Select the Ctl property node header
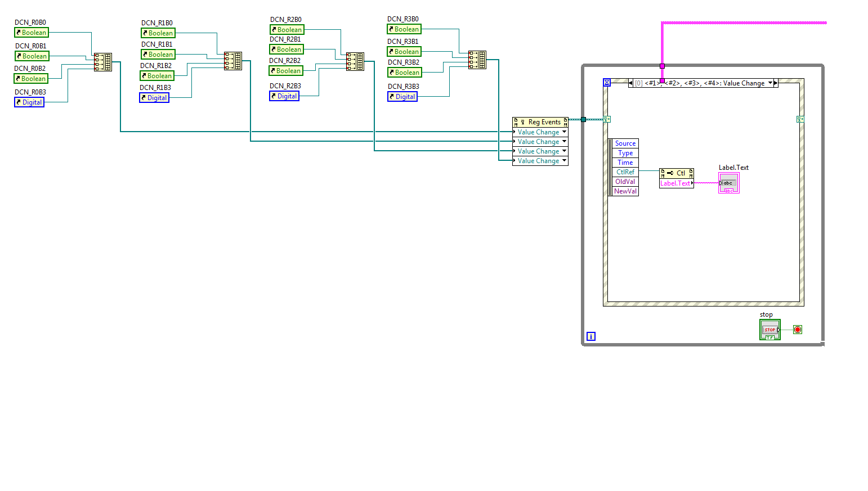This screenshot has width=868, height=491. [677, 173]
